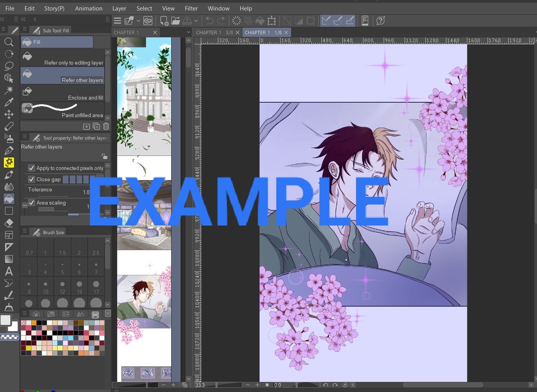Screen dimensions: 537x392
Task: Open the Clip Studio spiral icon
Action: coord(148,21)
